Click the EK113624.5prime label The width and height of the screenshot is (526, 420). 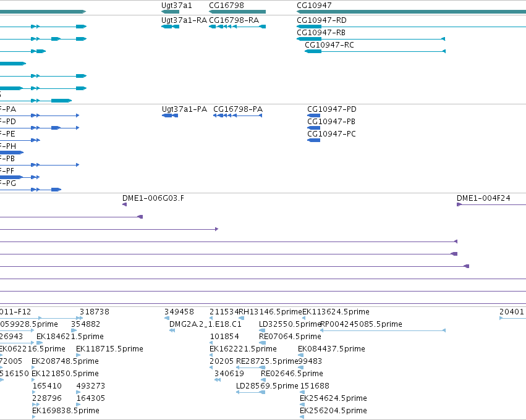pyautogui.click(x=336, y=312)
